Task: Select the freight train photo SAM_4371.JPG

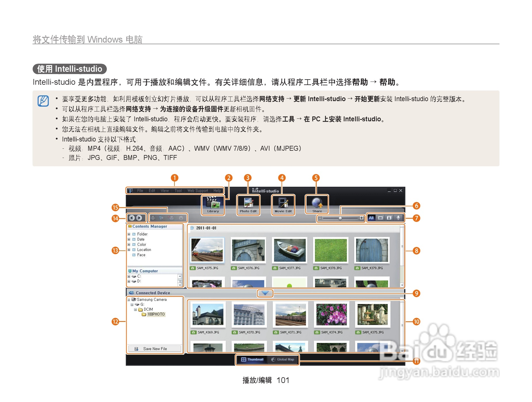Action: tap(290, 314)
